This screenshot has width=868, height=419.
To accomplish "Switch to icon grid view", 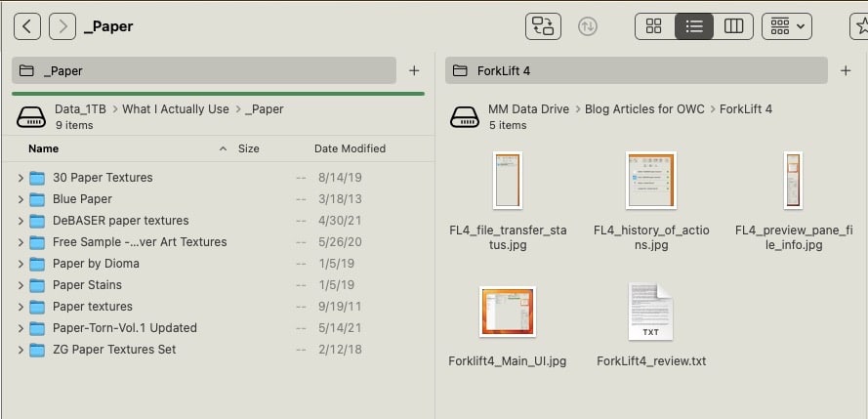I will point(654,26).
